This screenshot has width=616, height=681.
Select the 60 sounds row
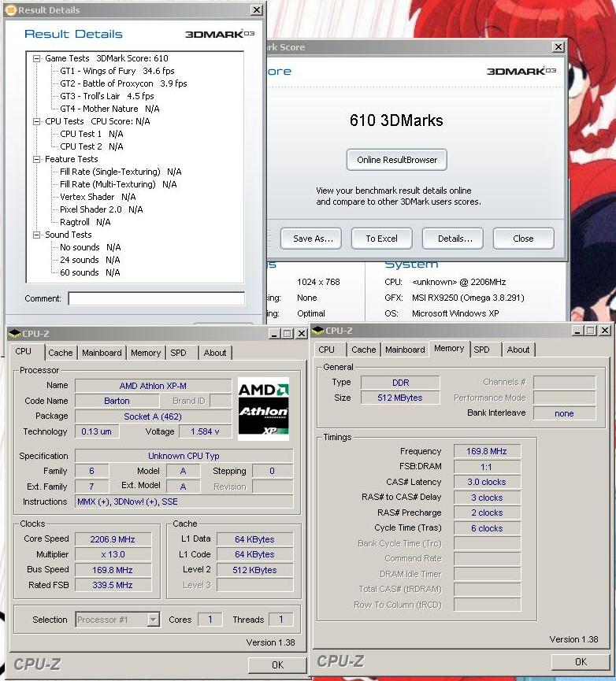click(90, 272)
